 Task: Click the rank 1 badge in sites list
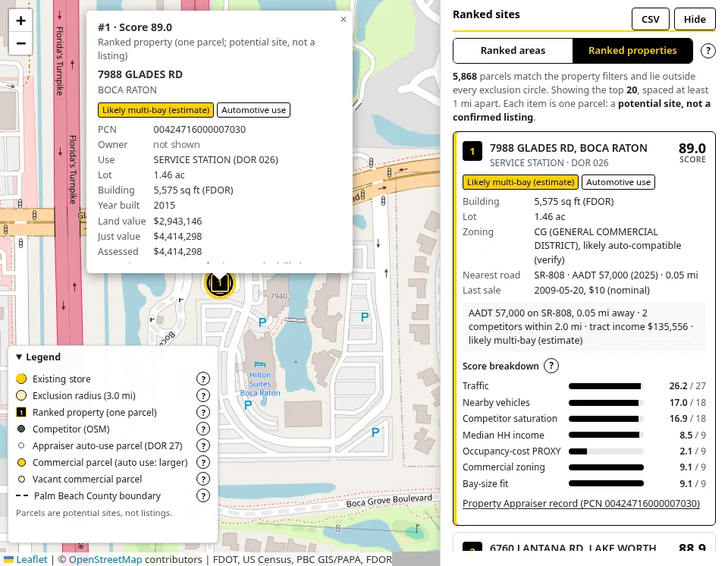(x=472, y=152)
